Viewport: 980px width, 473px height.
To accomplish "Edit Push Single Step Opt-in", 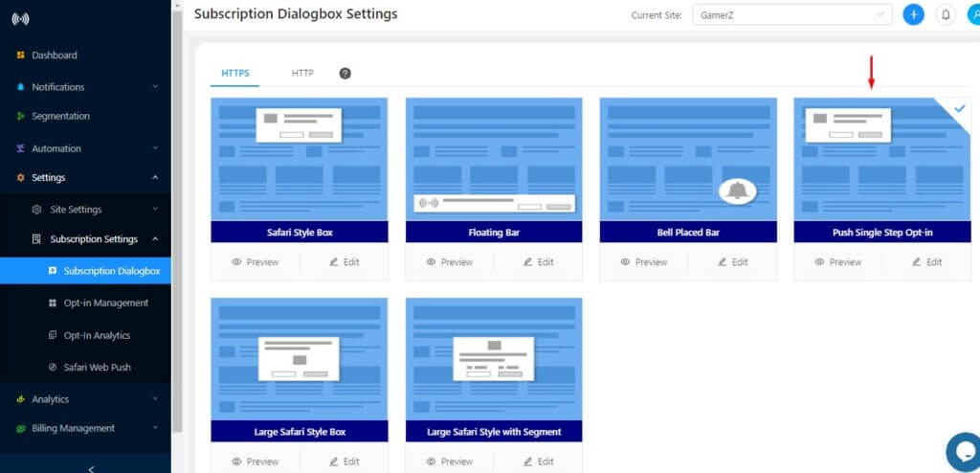I will 927,262.
